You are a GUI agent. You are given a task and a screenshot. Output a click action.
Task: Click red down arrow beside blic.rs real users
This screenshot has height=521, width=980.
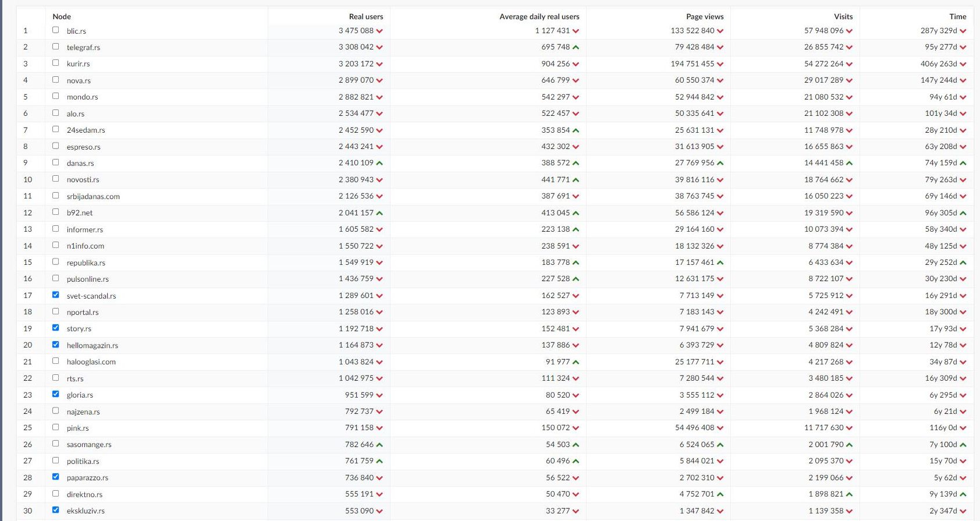click(379, 31)
